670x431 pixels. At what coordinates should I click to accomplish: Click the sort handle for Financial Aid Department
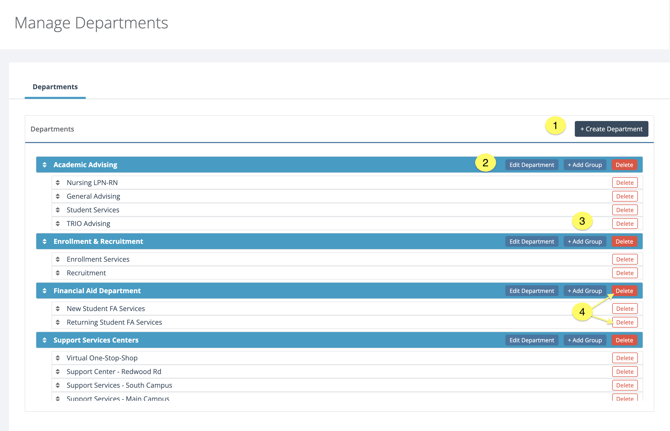pos(44,291)
